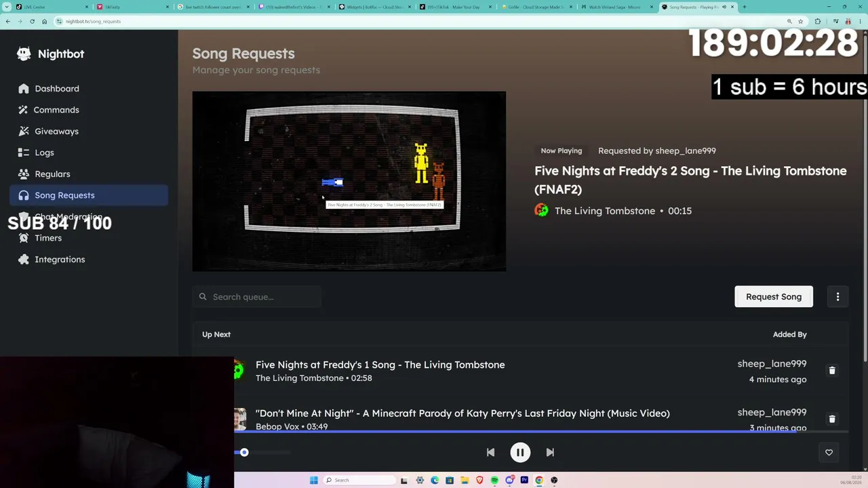Open the Logs page

point(89,152)
